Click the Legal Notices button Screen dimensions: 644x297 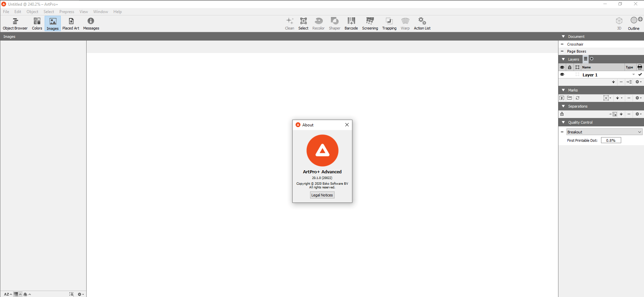(322, 195)
